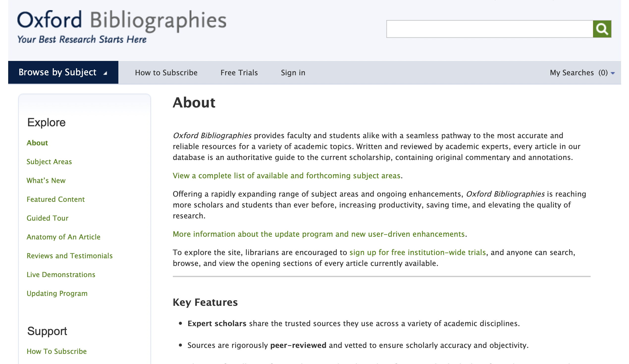The height and width of the screenshot is (364, 629).
Task: View complete list of subject areas link
Action: click(287, 176)
